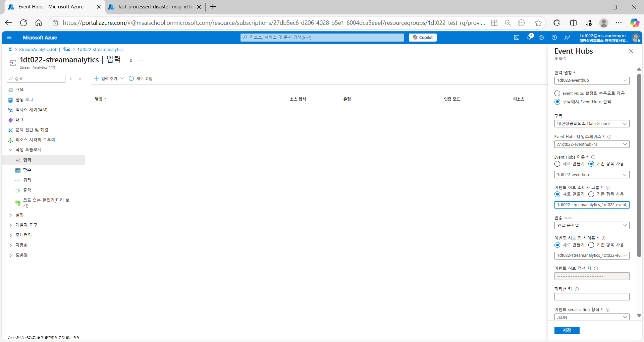
Task: Open Cloud Shell from the top bar
Action: 517,38
